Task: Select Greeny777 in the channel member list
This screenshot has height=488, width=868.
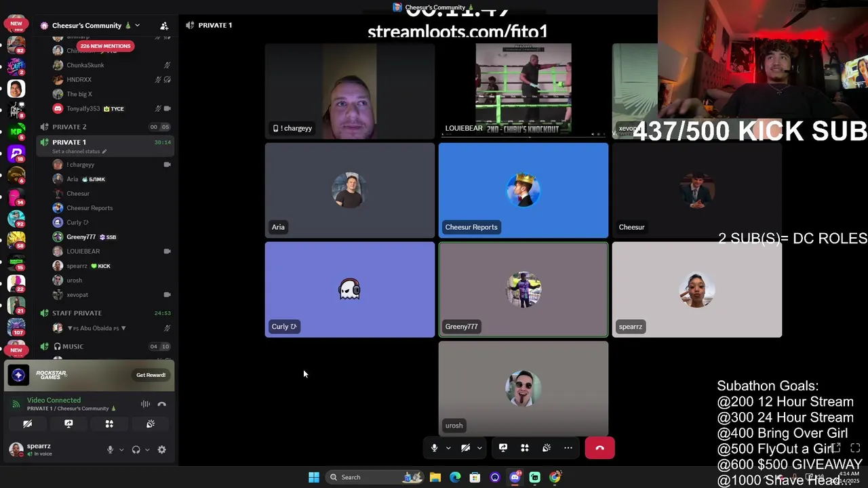Action: coord(105,237)
